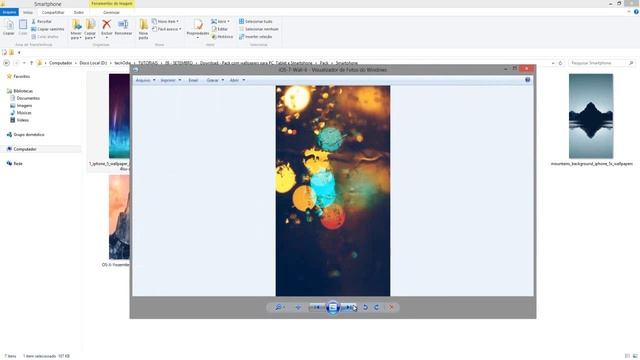Image resolution: width=640 pixels, height=360 pixels.
Task: Delete the photo with the red X in Photo Viewer
Action: click(x=391, y=307)
